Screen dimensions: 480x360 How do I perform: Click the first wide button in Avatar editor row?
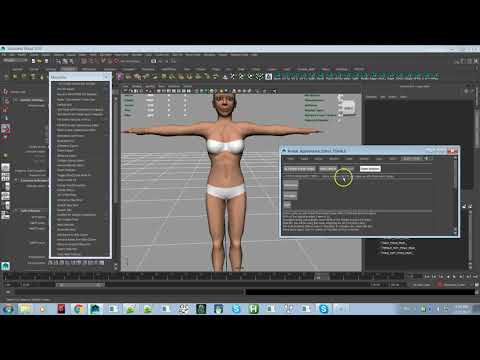click(299, 169)
